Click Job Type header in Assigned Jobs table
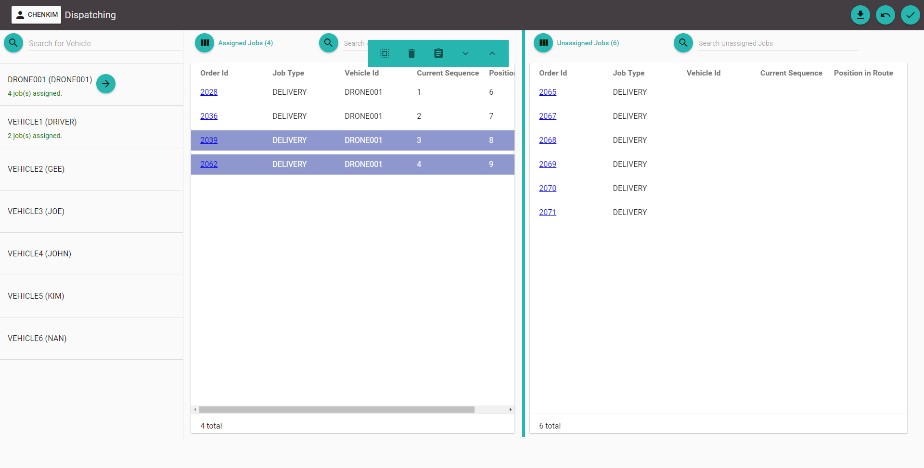 click(288, 73)
